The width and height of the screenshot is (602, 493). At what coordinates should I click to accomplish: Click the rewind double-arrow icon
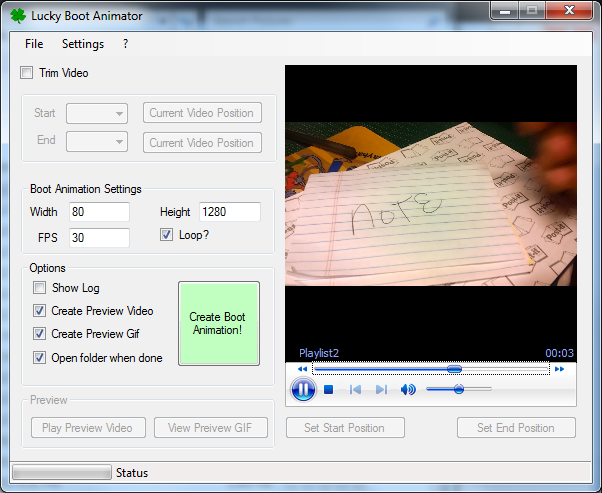click(x=303, y=369)
